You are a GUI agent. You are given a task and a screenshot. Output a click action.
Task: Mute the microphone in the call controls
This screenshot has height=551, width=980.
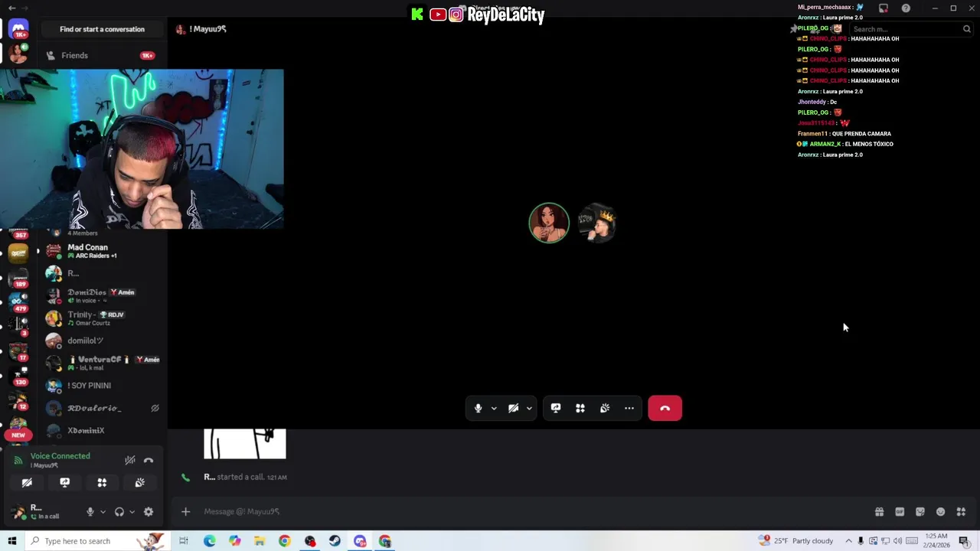pyautogui.click(x=478, y=408)
